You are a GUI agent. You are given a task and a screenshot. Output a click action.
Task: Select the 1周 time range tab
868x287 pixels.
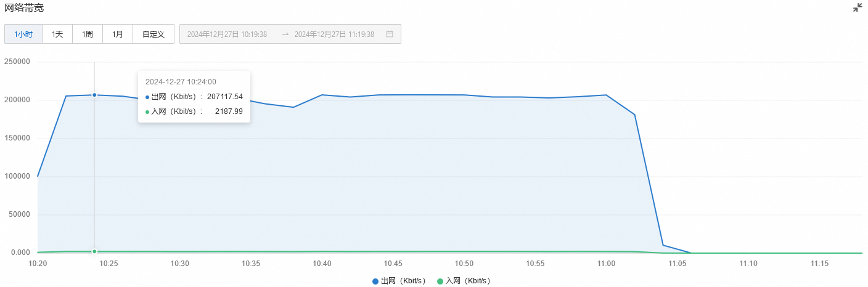coord(88,34)
